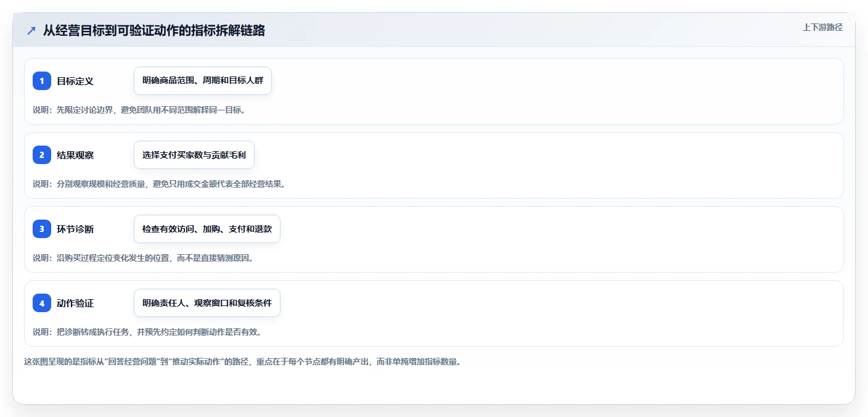868x417 pixels.
Task: Click the title 从经营目标到可验证动作的指标拆解链路
Action: click(154, 30)
